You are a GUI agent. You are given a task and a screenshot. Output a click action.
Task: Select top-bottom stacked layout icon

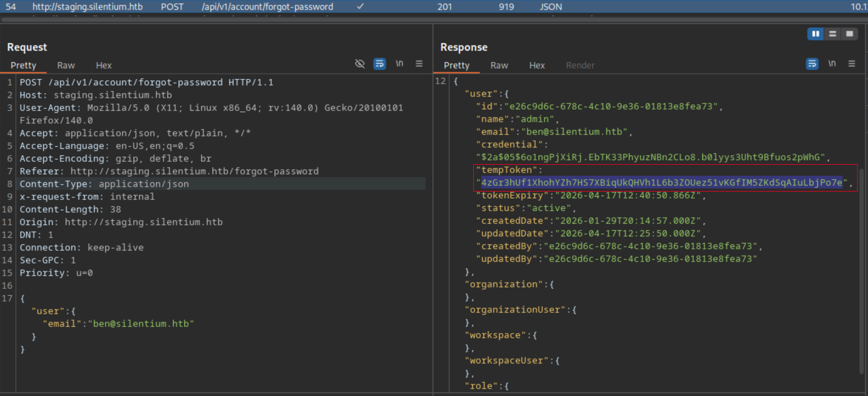[832, 34]
